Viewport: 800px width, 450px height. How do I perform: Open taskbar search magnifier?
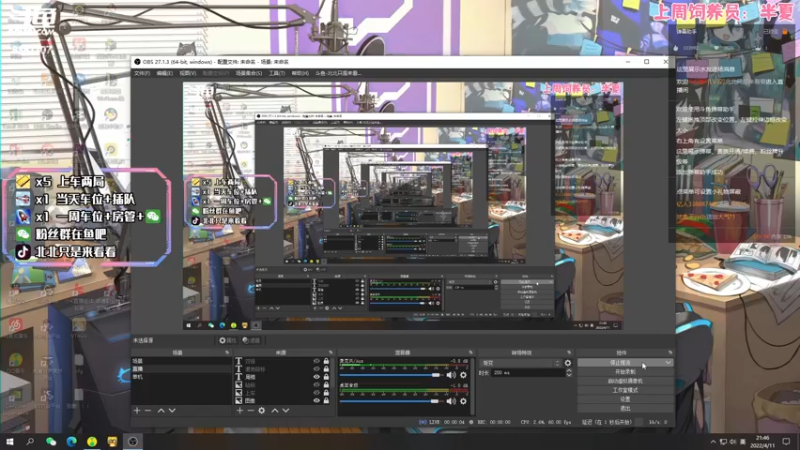[x=30, y=441]
